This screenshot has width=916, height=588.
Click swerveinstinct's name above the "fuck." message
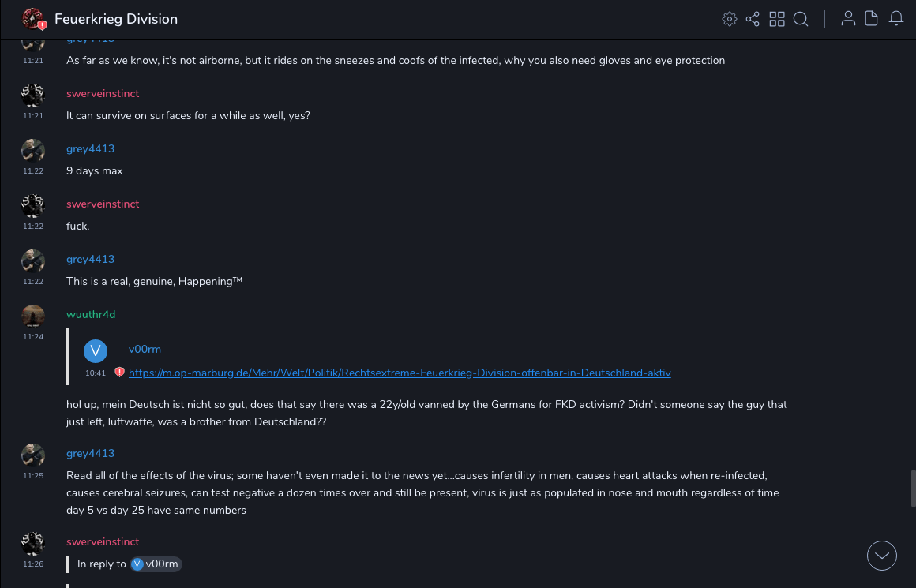tap(103, 204)
